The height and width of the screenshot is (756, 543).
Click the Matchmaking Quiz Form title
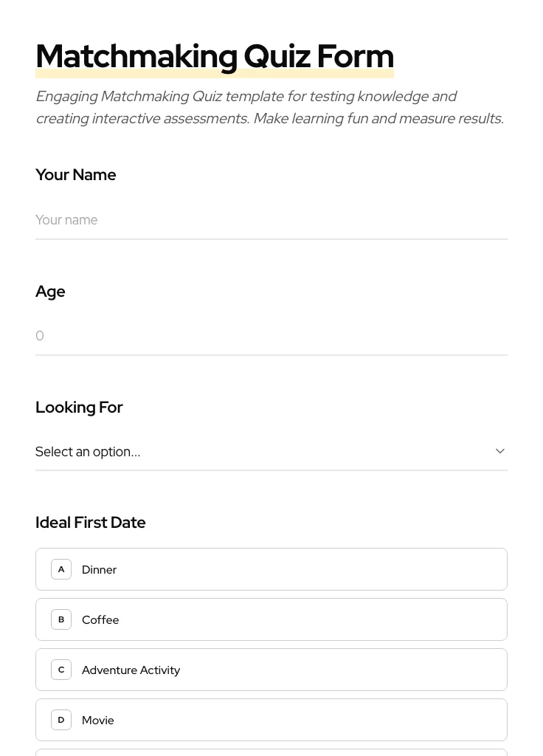(215, 56)
